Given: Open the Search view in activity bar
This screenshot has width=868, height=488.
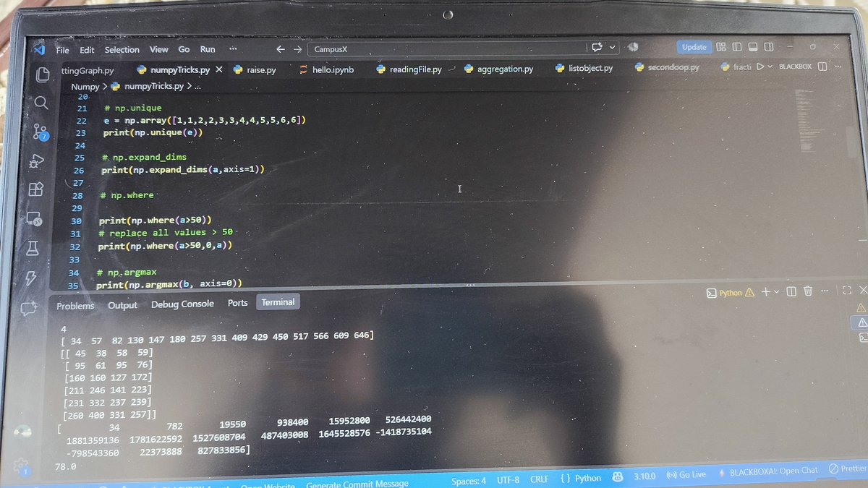Looking at the screenshot, I should point(41,103).
